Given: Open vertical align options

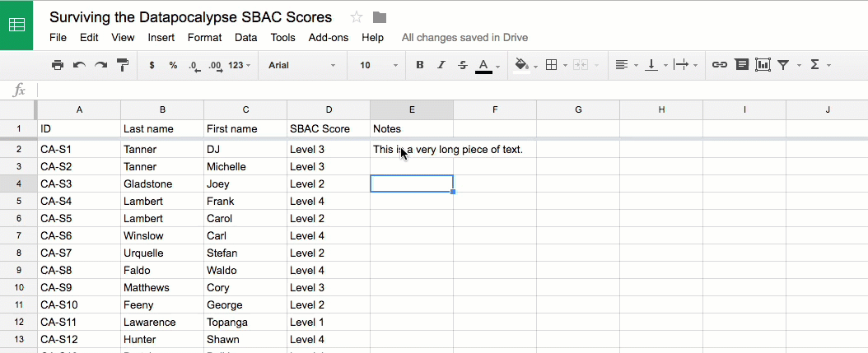Looking at the screenshot, I should pos(651,65).
